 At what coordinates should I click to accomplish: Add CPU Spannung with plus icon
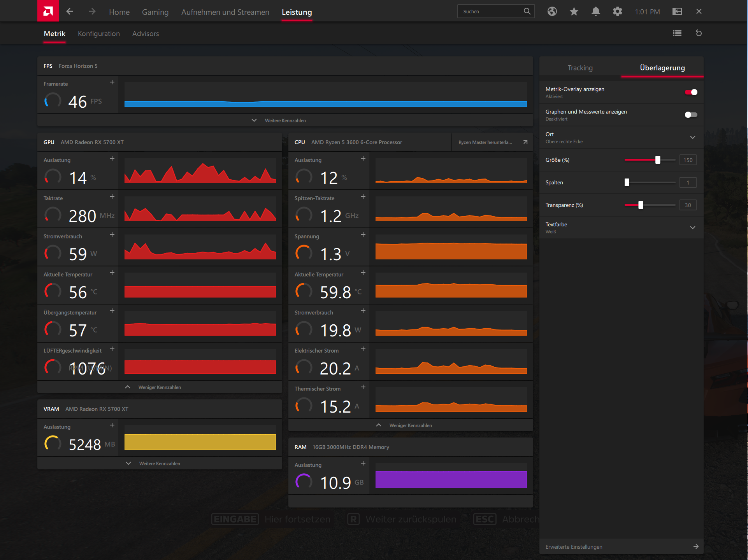tap(363, 234)
